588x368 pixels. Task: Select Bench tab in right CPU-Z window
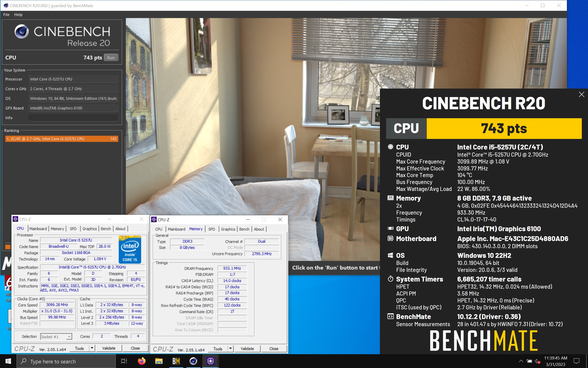244,229
